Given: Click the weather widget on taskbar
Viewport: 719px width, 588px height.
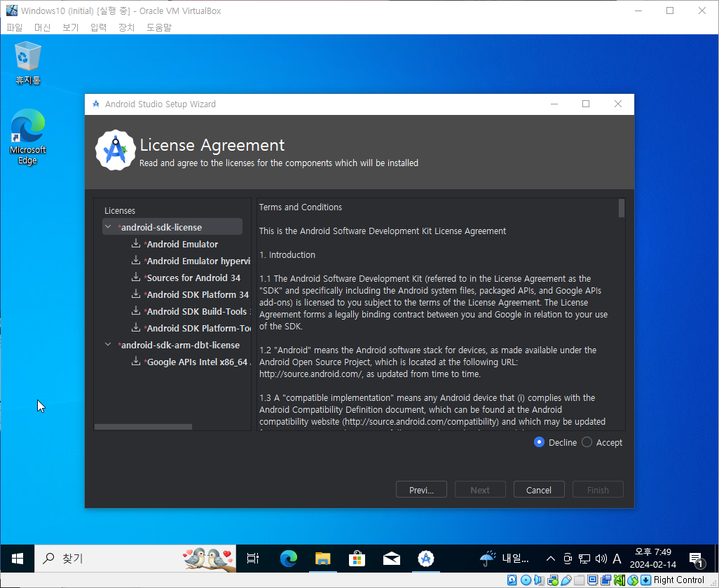Looking at the screenshot, I should point(505,558).
